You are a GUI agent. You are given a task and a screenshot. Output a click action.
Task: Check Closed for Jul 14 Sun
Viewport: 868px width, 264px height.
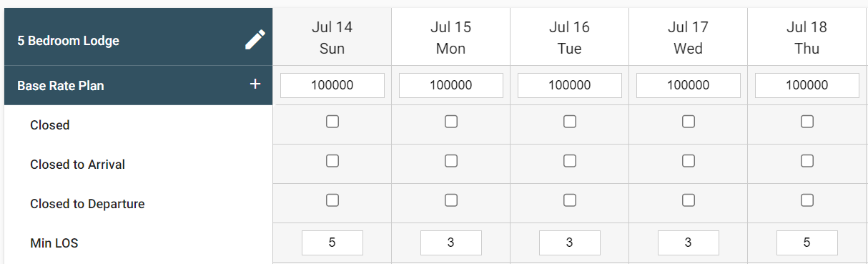pyautogui.click(x=332, y=122)
